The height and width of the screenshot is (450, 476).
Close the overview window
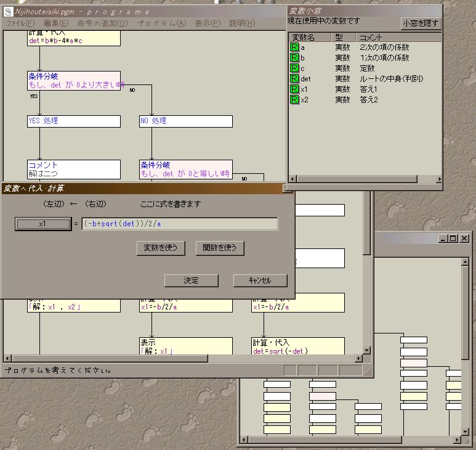point(464,239)
